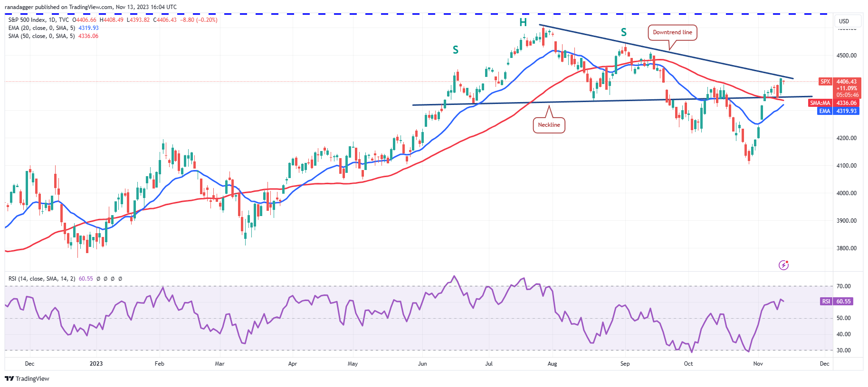Image resolution: width=868 pixels, height=387 pixels.
Task: Click the 2023 label on time axis
Action: click(x=96, y=364)
